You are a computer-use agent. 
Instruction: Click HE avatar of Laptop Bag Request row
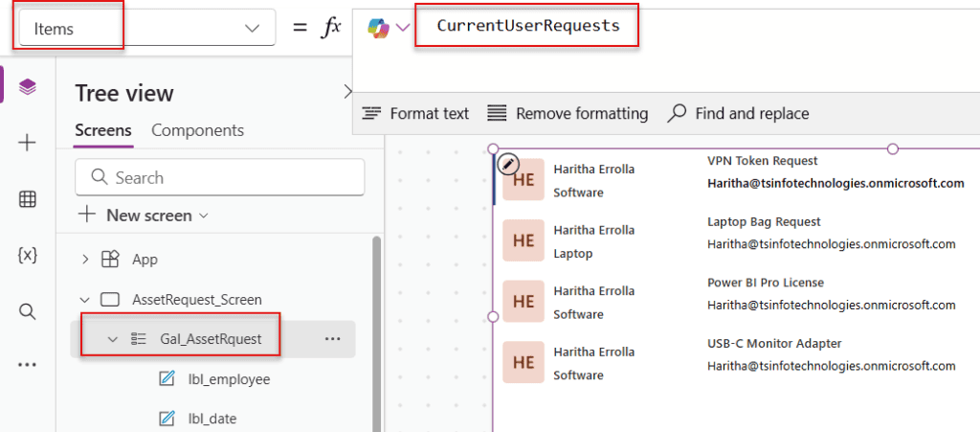[x=523, y=240]
